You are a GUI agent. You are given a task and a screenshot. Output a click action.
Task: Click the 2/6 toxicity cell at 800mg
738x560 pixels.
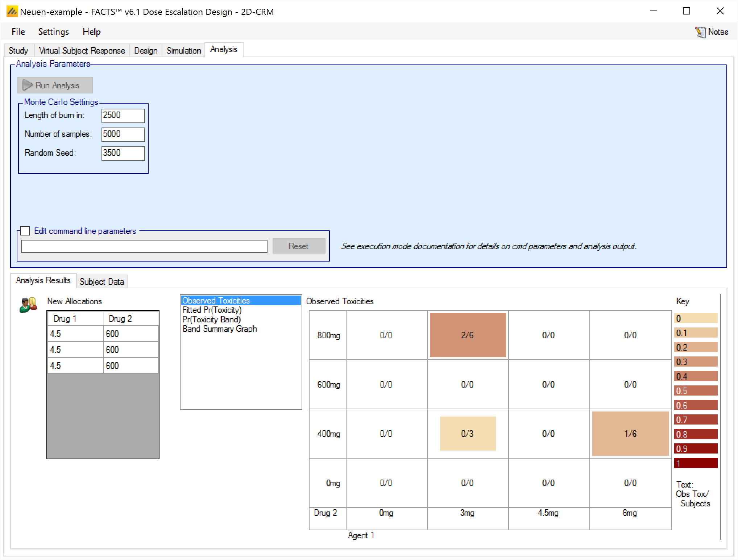pyautogui.click(x=468, y=335)
